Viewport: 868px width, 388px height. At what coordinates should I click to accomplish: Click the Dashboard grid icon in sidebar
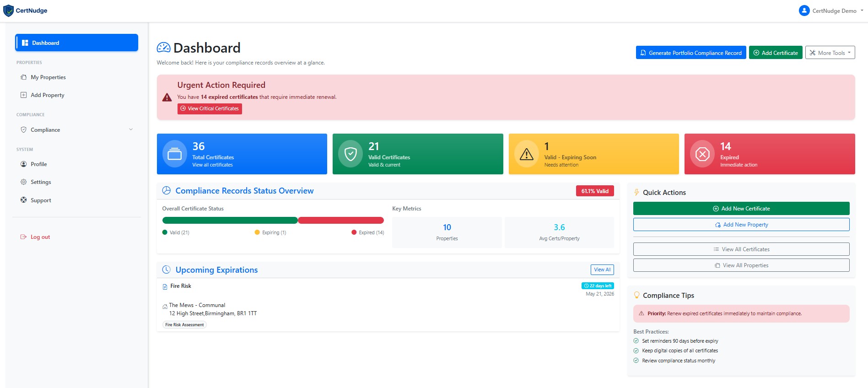coord(25,43)
